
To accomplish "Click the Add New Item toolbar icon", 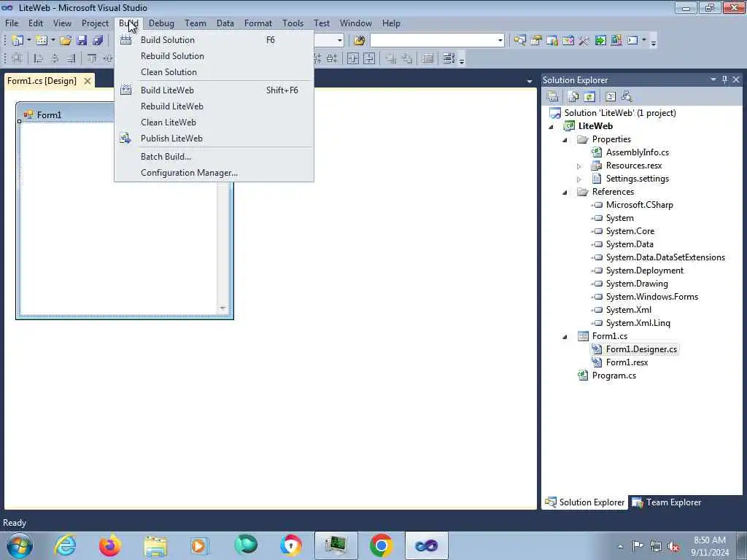I will coord(42,41).
